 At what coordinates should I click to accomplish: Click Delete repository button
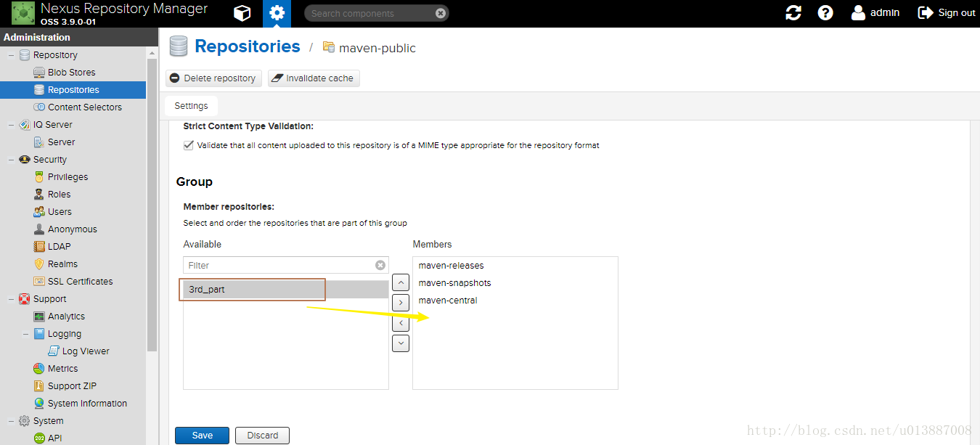pos(213,78)
